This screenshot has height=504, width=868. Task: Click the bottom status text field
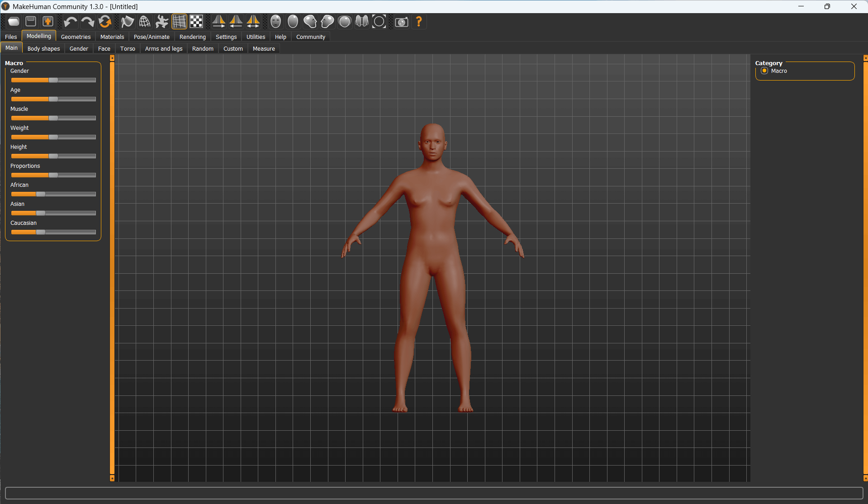434,493
